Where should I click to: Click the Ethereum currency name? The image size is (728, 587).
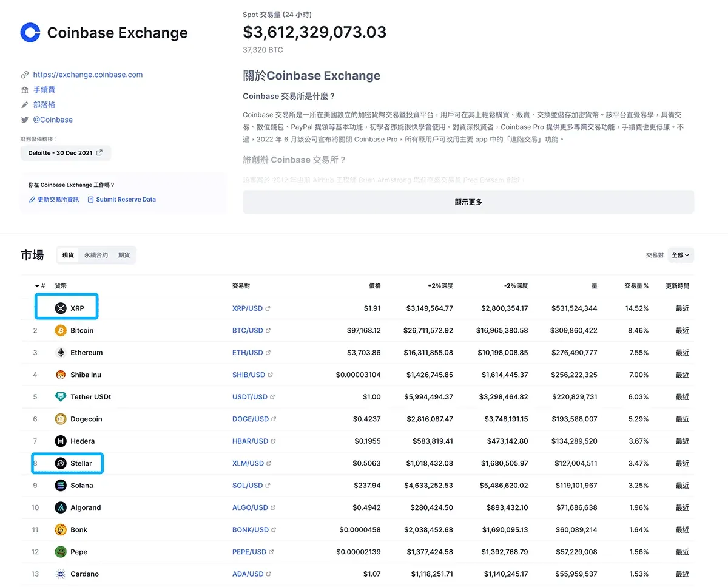87,353
